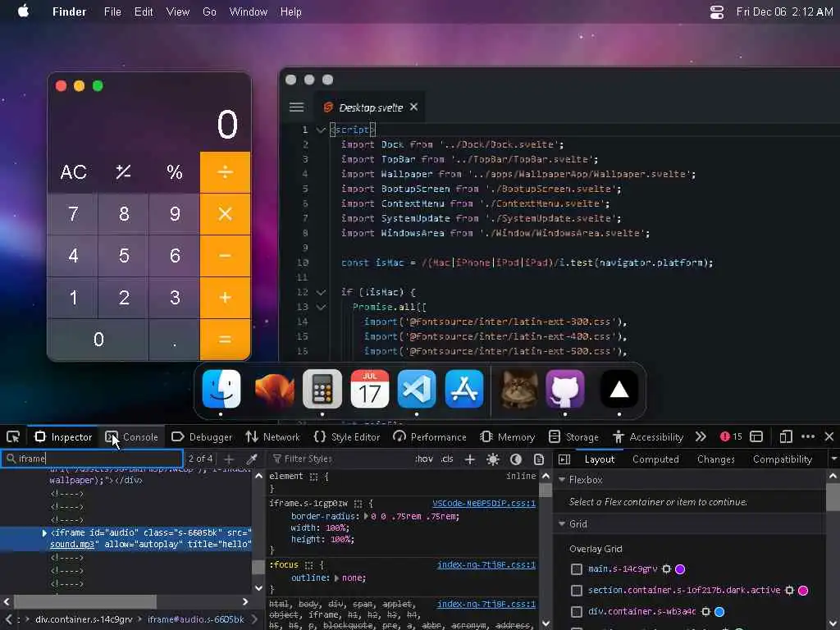Open sidebar tabs overflow dropdown
Screen dimensions: 840x630
pos(833,459)
